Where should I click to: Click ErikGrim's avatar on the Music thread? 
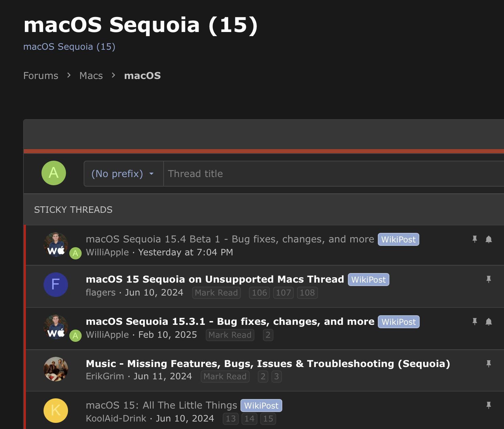(55, 369)
